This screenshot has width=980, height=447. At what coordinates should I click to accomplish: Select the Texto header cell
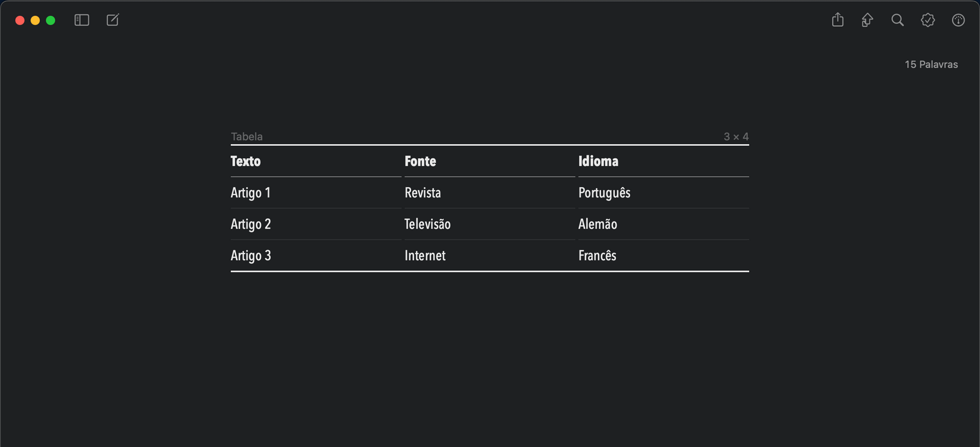246,161
